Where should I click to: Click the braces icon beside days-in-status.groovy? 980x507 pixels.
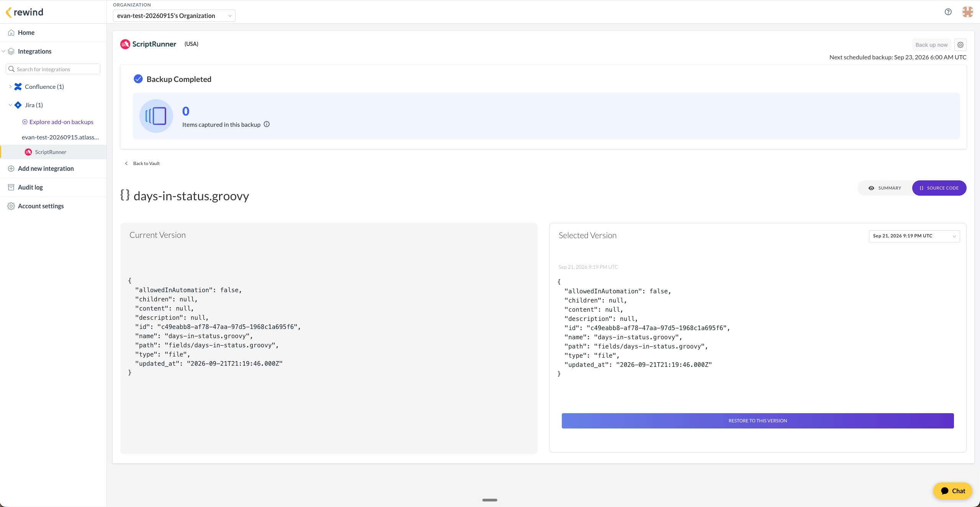click(125, 195)
